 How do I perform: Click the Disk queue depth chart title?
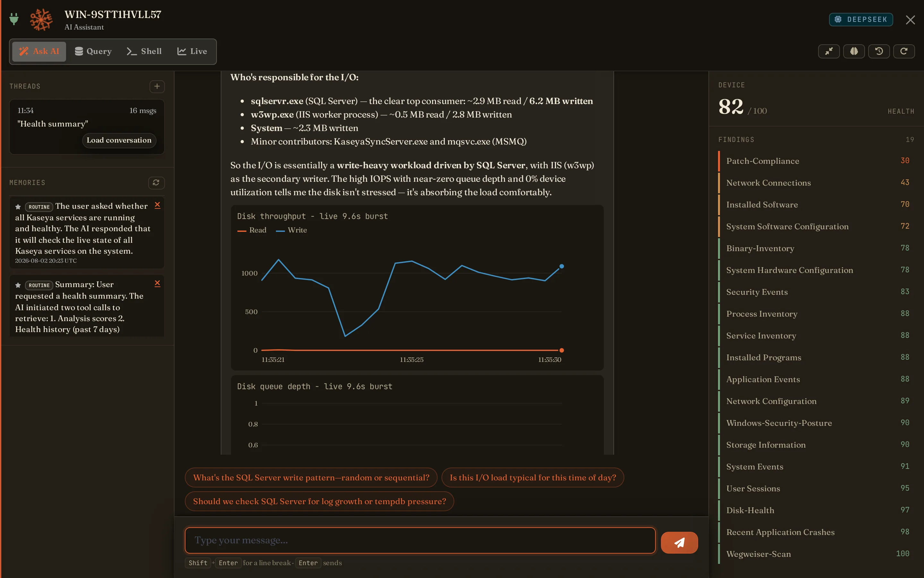pos(315,386)
